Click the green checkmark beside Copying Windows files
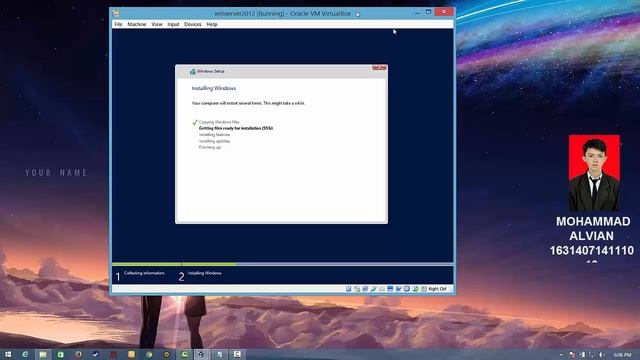Screen dimensions: 640x360 (195, 122)
